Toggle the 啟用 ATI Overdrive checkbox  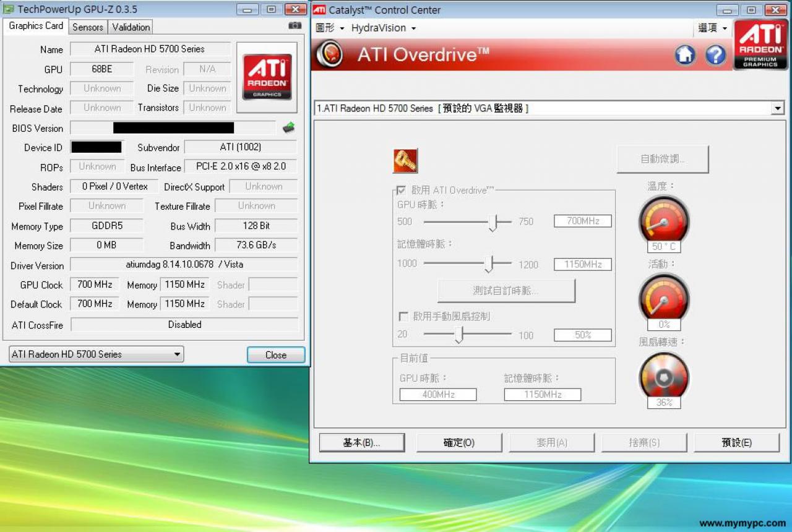pos(402,191)
